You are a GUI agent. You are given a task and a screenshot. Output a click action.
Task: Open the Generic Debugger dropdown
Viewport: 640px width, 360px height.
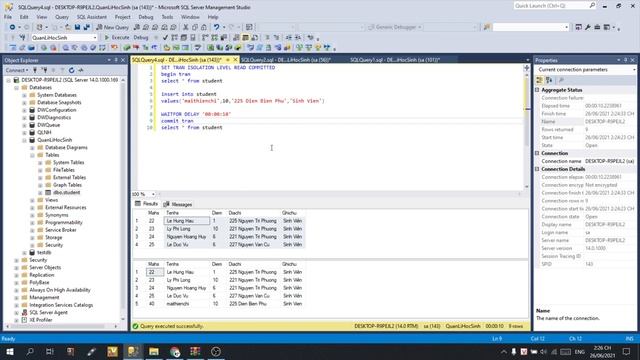coord(419,27)
